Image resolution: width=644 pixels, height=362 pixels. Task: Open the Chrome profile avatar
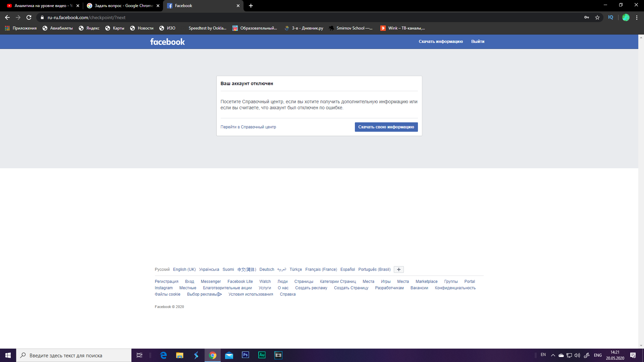pos(626,17)
